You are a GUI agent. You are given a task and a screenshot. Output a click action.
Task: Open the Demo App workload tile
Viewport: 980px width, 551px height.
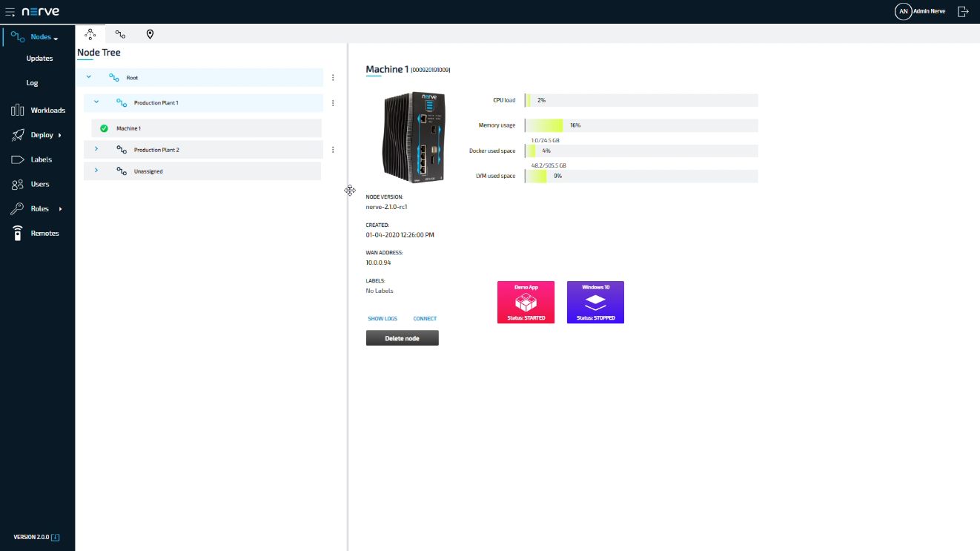(526, 302)
